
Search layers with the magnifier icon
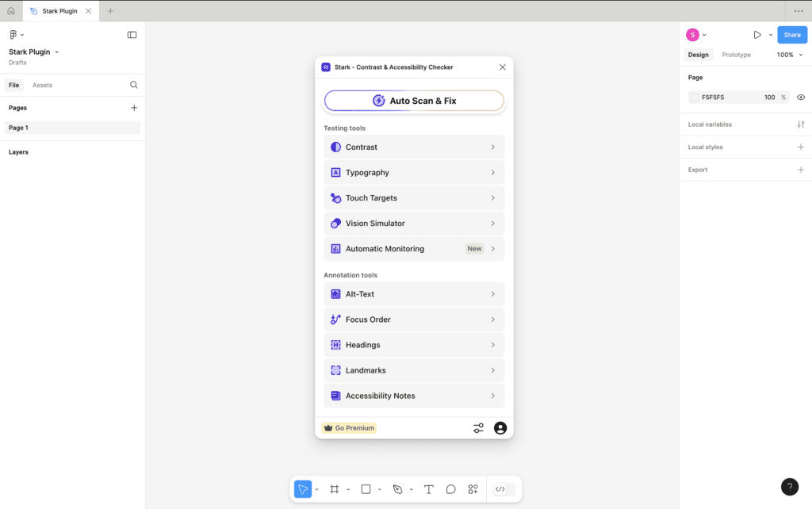point(133,85)
